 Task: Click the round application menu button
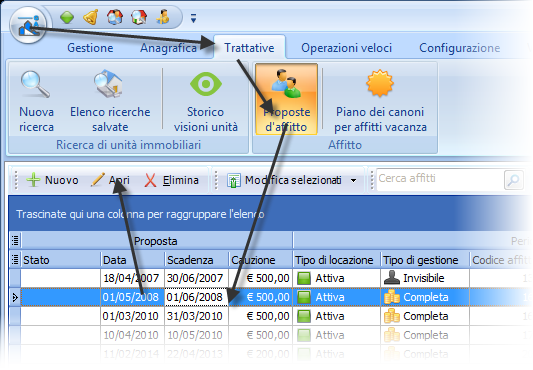pyautogui.click(x=28, y=25)
